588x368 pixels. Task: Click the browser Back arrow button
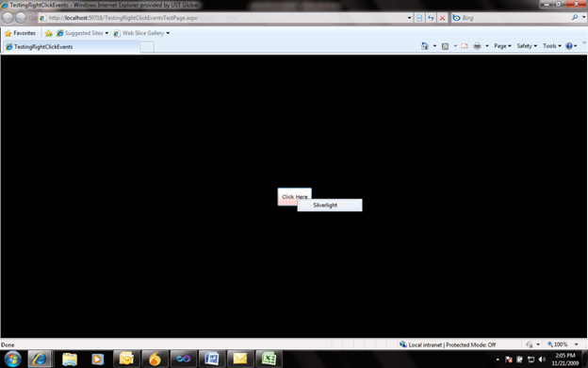8,17
